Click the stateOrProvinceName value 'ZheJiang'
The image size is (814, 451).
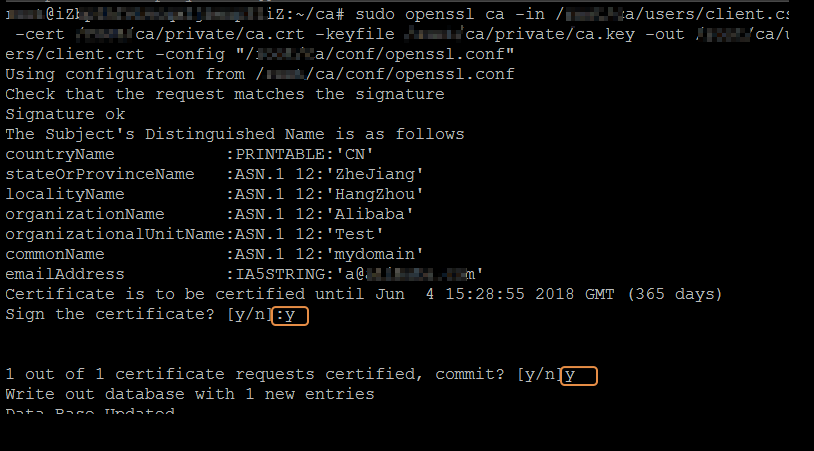(x=384, y=175)
